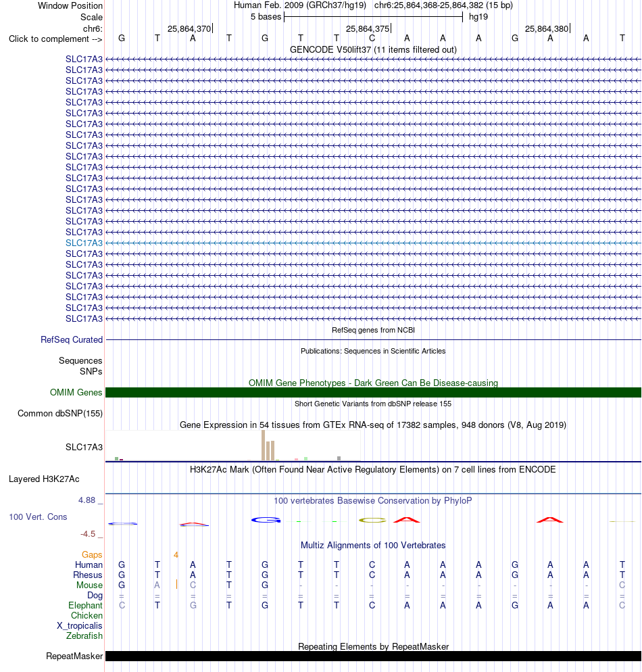Click the chr6:25,864,368-25,864,382 (15 bp) range text
The height and width of the screenshot is (672, 642).
(x=443, y=5)
